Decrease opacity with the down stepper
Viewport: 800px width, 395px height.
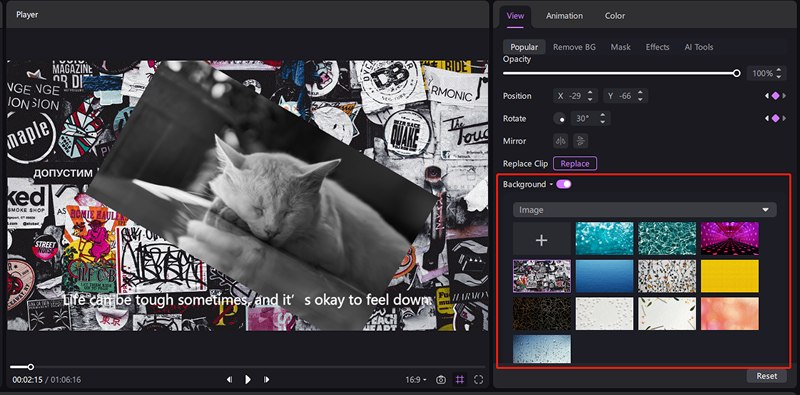click(779, 77)
